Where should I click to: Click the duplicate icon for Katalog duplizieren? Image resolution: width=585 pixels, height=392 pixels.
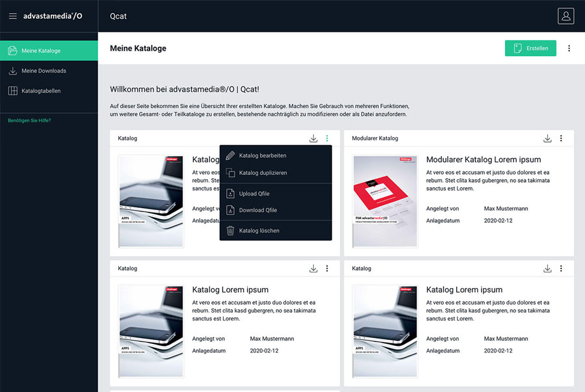coord(231,173)
